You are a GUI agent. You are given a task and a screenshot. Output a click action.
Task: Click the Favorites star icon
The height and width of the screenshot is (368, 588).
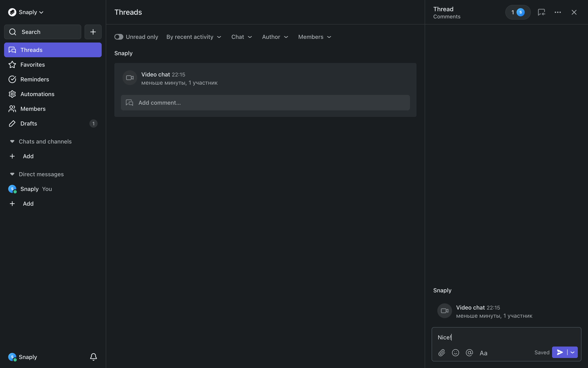[x=12, y=65]
